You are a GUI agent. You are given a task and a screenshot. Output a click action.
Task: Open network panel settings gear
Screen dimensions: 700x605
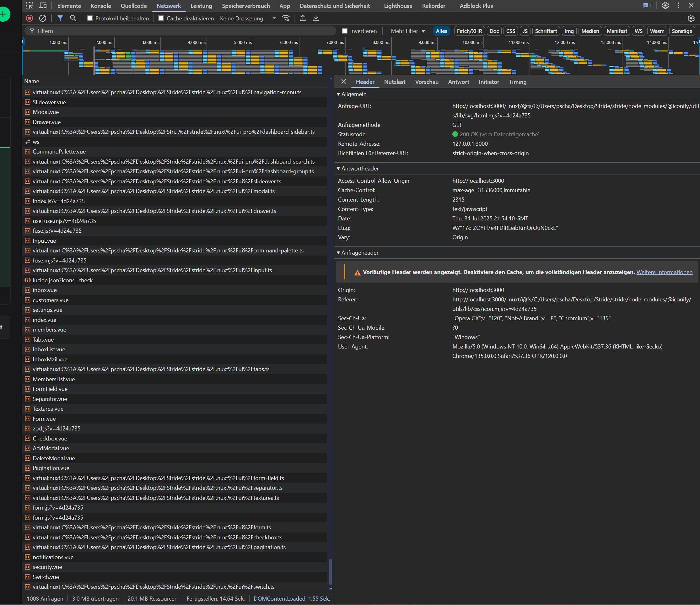coord(691,18)
